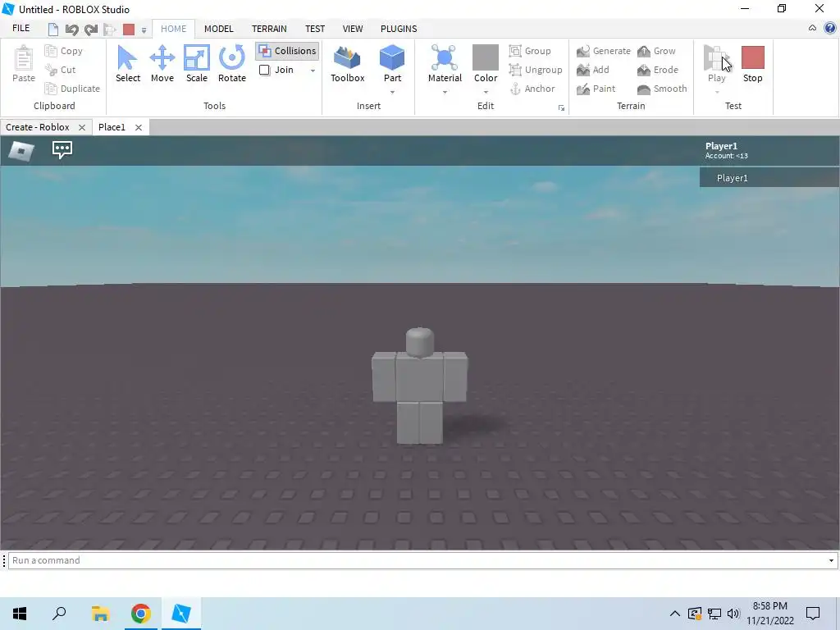Switch to the VIEW ribbon tab

353,29
